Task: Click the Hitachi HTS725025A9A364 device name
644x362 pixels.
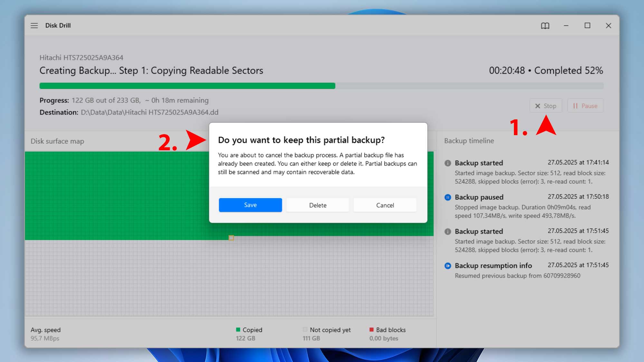Action: 81,58
